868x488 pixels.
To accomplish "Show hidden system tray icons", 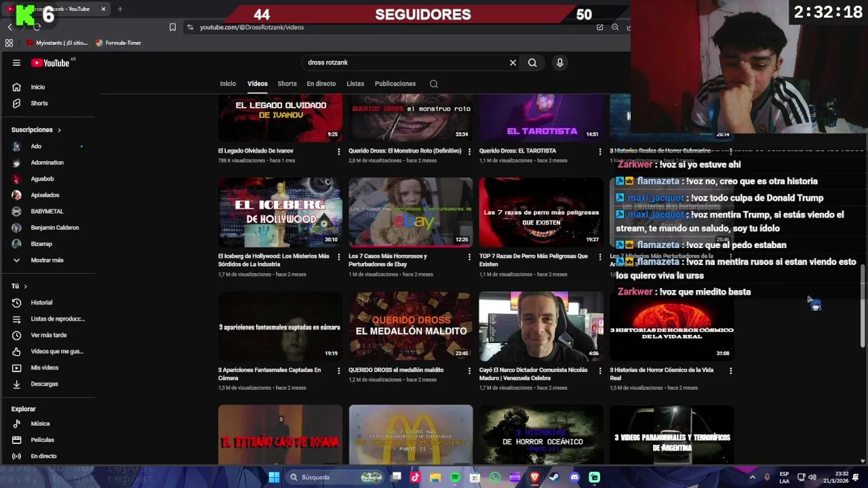I will tap(752, 477).
